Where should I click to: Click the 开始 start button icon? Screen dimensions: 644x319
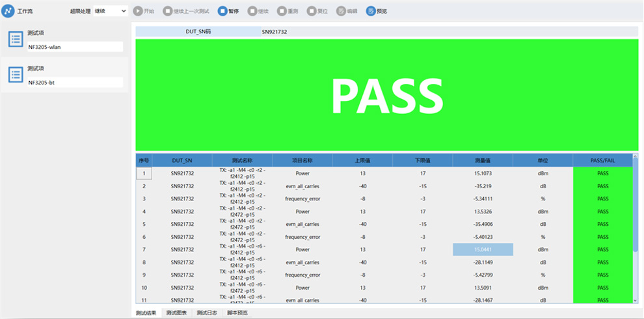[x=138, y=11]
